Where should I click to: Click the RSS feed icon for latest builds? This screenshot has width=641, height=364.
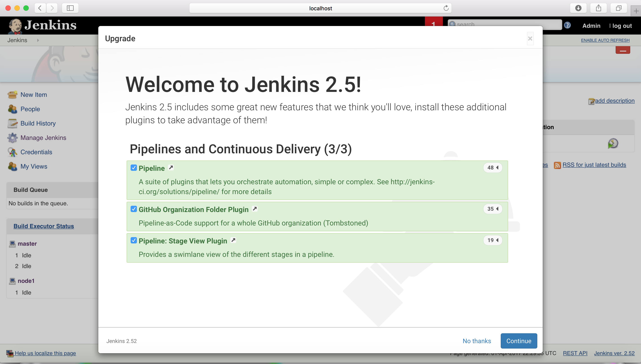pyautogui.click(x=557, y=165)
